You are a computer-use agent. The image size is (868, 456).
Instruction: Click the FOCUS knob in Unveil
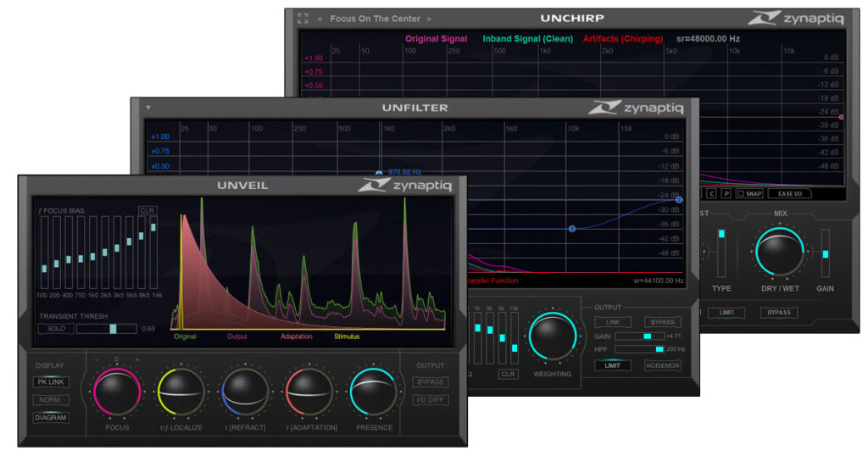(x=117, y=392)
